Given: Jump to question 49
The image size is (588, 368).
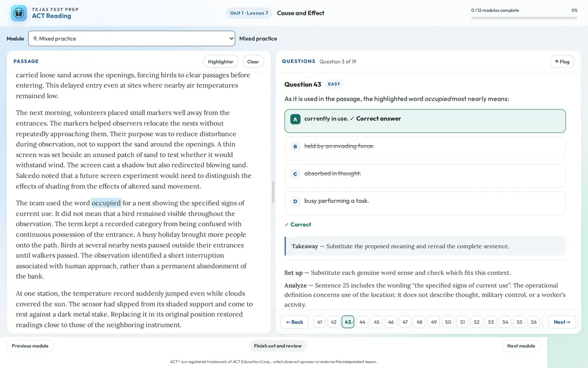Looking at the screenshot, I should tap(434, 322).
